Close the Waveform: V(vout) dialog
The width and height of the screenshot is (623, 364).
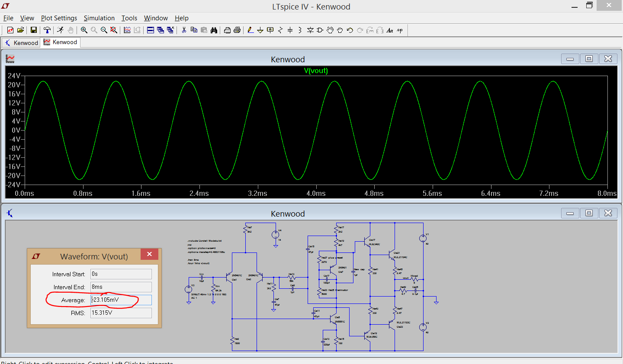coord(149,254)
